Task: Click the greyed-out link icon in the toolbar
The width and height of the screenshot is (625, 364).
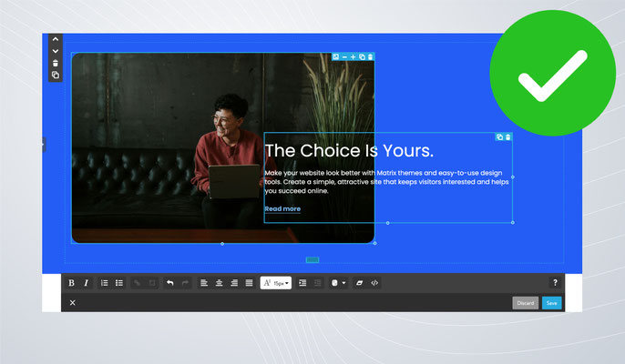Action: 137,283
